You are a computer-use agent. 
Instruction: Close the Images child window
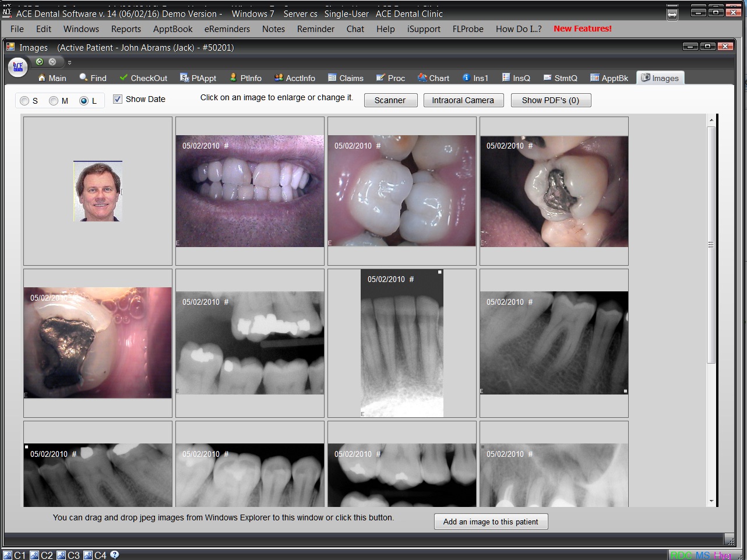point(725,47)
